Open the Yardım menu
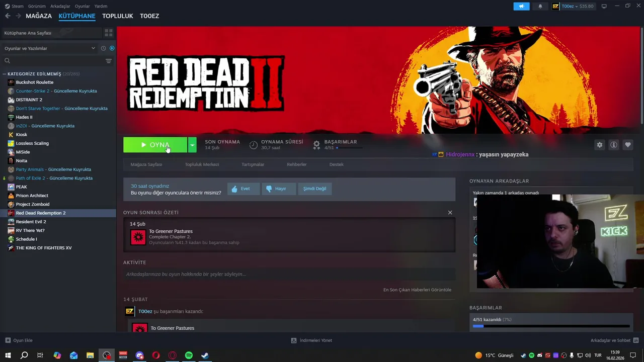Image resolution: width=644 pixels, height=362 pixels. coord(101,6)
